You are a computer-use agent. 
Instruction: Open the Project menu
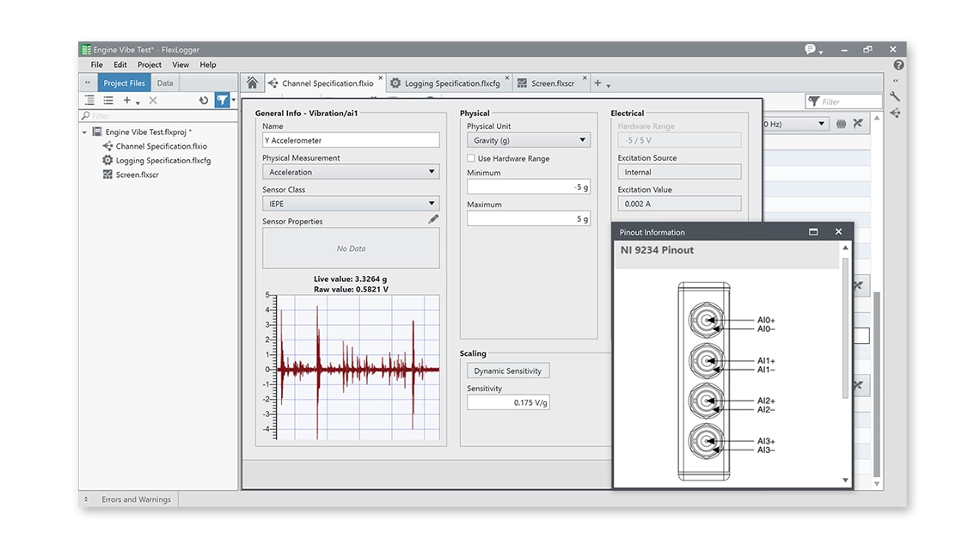150,65
